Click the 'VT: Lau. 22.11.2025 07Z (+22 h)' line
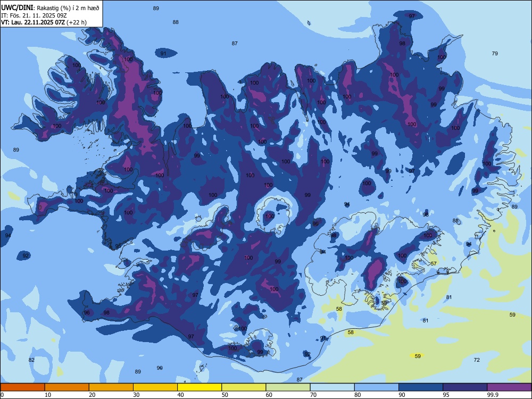This screenshot has height=399, width=532. pos(44,23)
